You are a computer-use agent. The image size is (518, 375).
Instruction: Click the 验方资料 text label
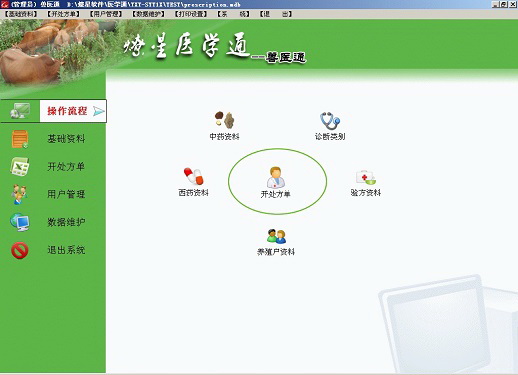(x=366, y=193)
